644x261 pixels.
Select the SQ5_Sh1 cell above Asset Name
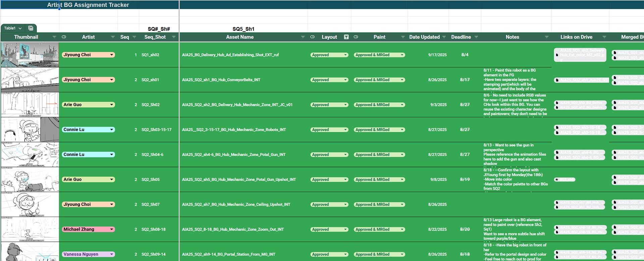pos(244,29)
